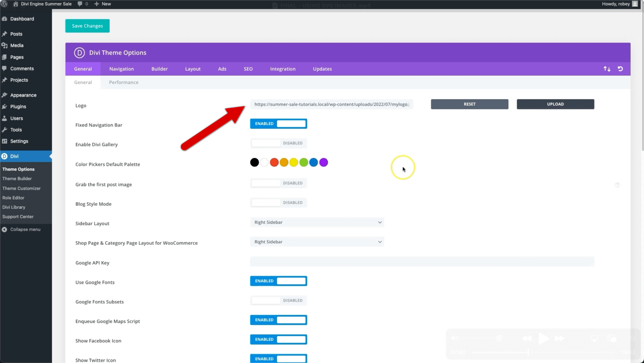Viewport: 644px width, 363px height.
Task: Open the Theme Options submenu link
Action: (18, 169)
